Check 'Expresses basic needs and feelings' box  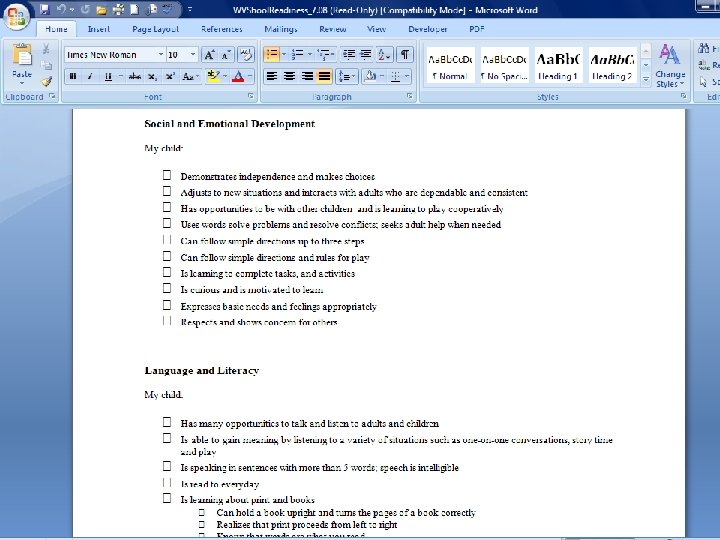tap(167, 305)
